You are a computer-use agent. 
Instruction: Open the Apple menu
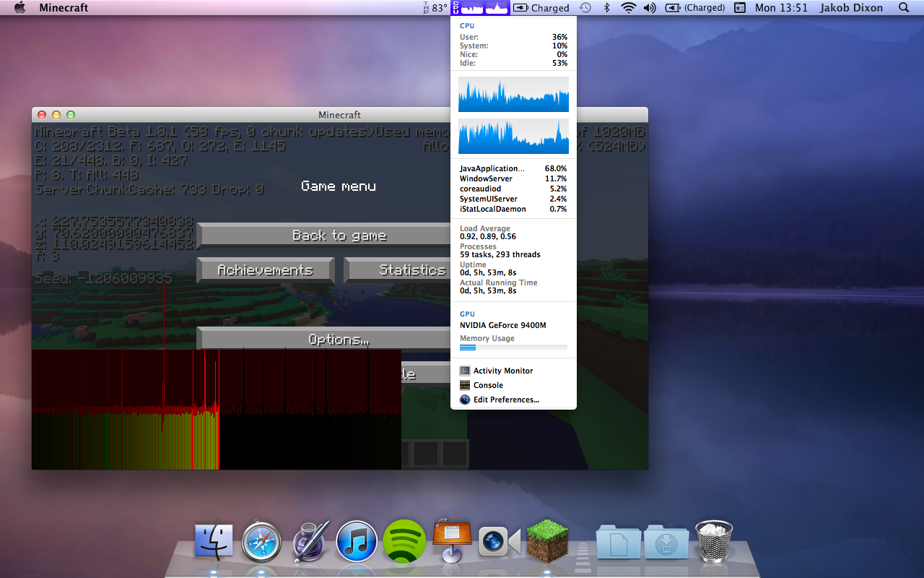[19, 8]
